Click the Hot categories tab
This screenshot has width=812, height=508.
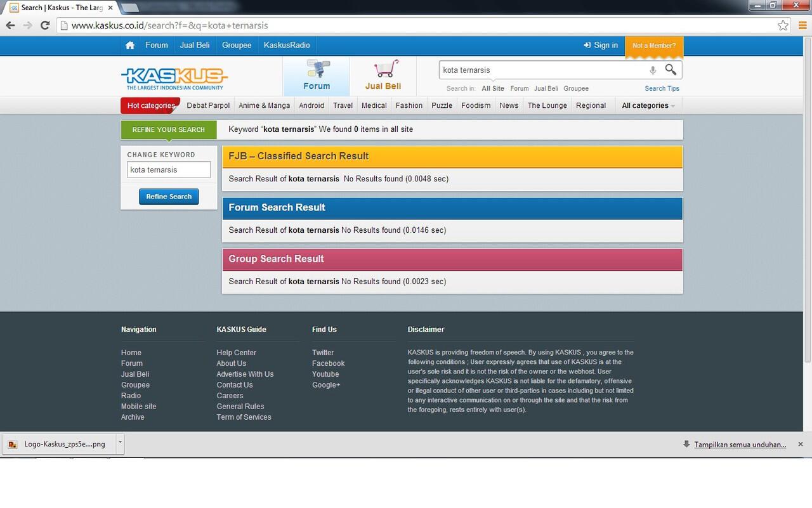150,105
